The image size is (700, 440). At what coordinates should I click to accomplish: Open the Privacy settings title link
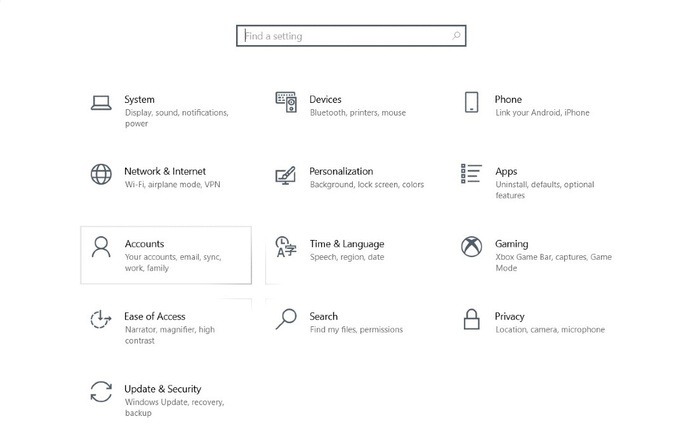pos(509,316)
